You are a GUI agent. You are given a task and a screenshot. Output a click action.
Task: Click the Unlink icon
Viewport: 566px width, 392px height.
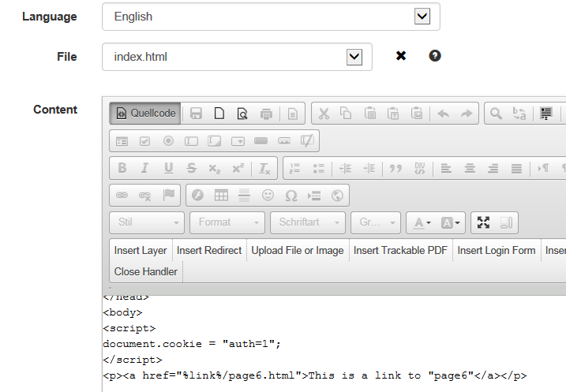coord(144,196)
